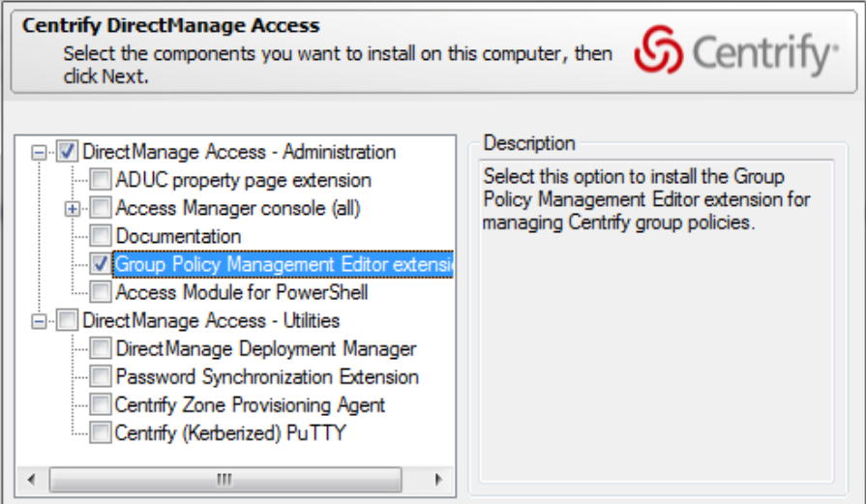The image size is (866, 504).
Task: Click the horizontal scrollbar thumb
Action: (224, 479)
